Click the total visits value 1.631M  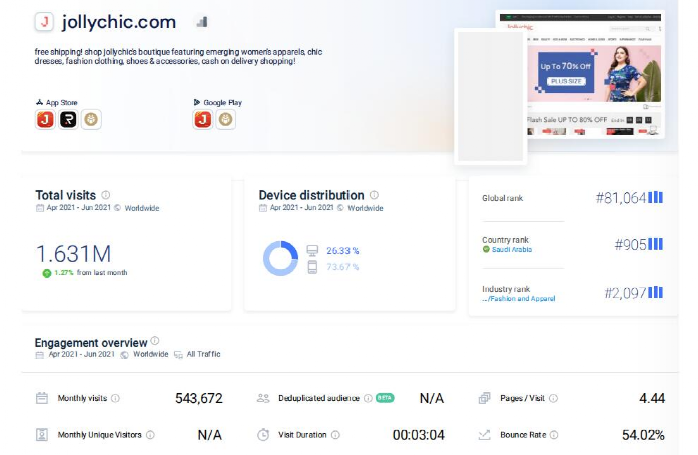pos(73,254)
